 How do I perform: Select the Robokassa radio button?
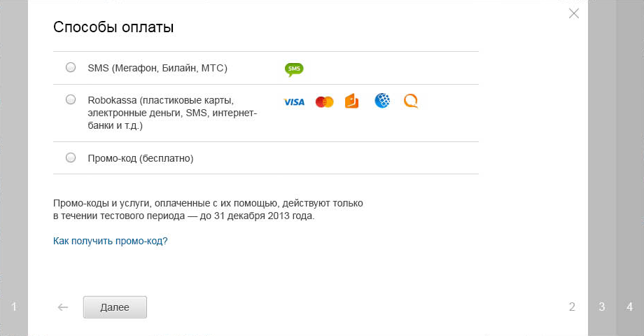(71, 99)
